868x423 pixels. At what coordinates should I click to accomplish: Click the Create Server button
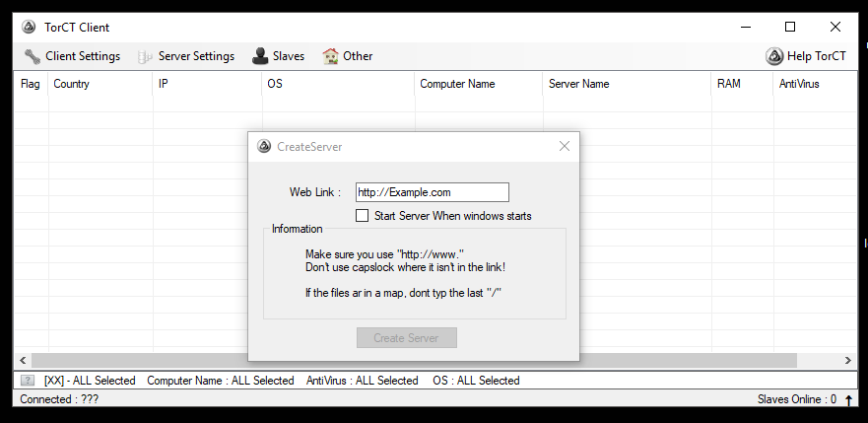pos(407,338)
